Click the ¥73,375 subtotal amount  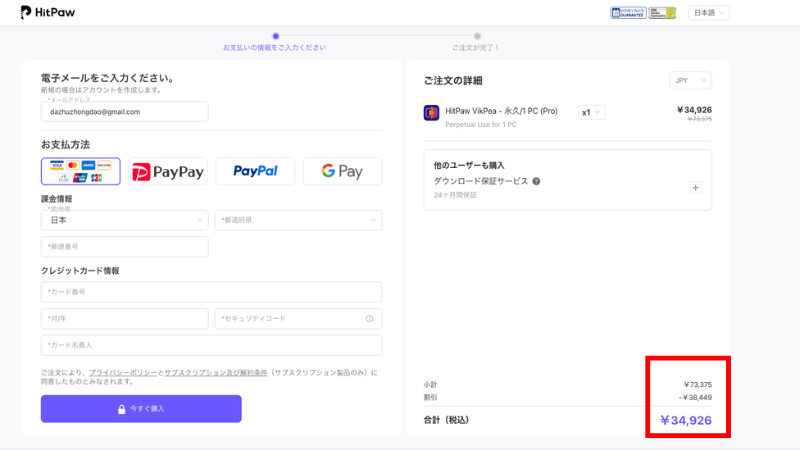click(698, 385)
